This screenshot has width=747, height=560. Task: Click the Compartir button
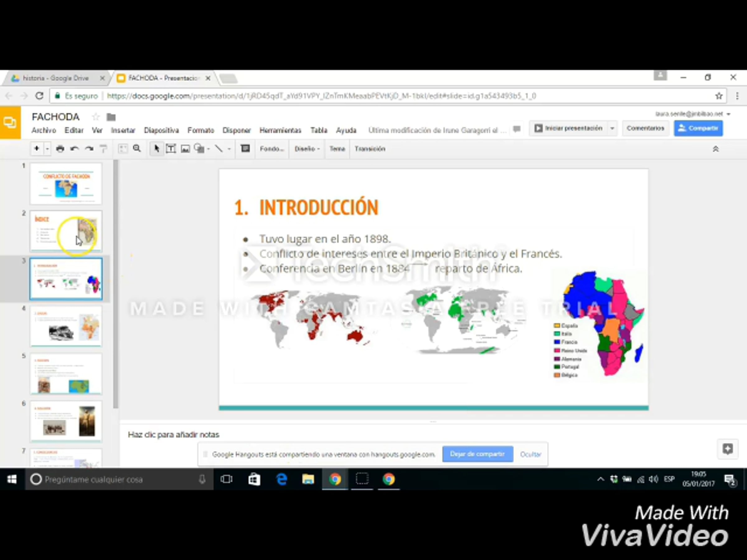[x=698, y=128]
